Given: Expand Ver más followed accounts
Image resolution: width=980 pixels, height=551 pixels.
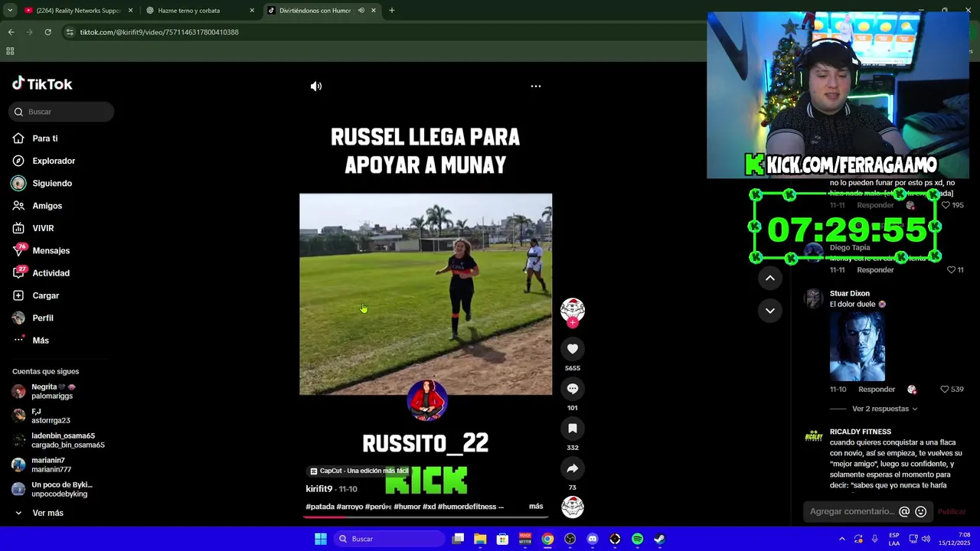Looking at the screenshot, I should 47,513.
